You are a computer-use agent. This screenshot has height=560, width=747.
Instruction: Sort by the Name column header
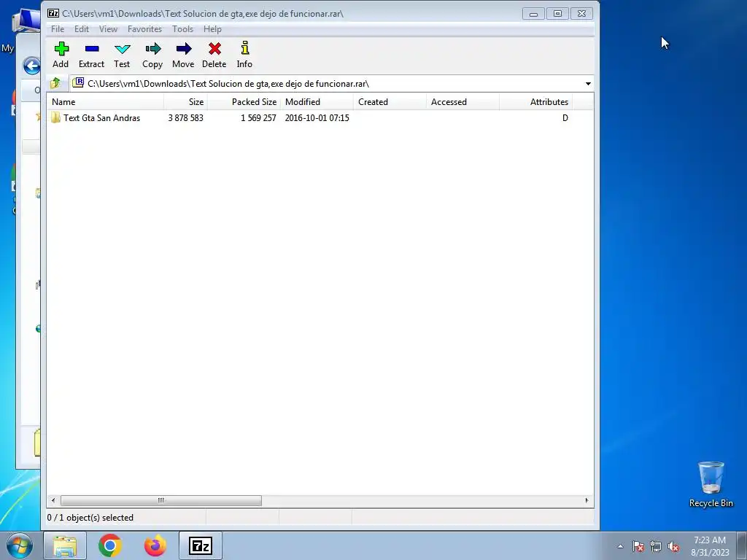click(x=105, y=102)
